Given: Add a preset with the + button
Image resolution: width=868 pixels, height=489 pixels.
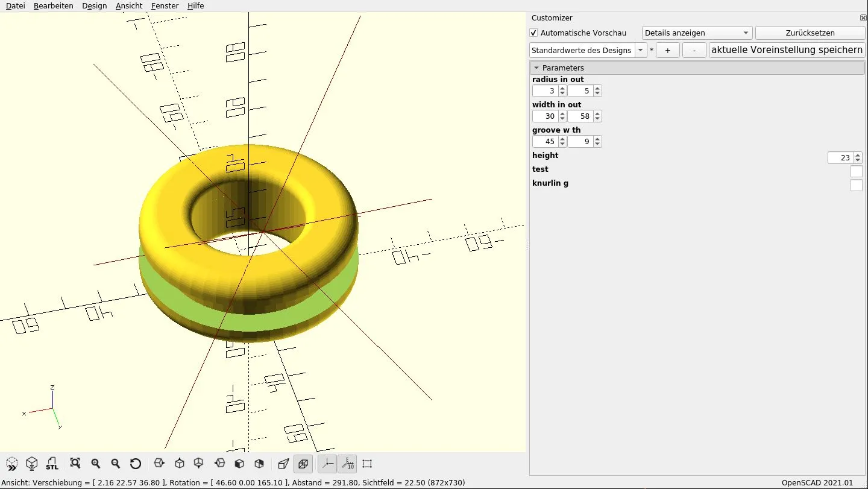Looking at the screenshot, I should [x=668, y=50].
